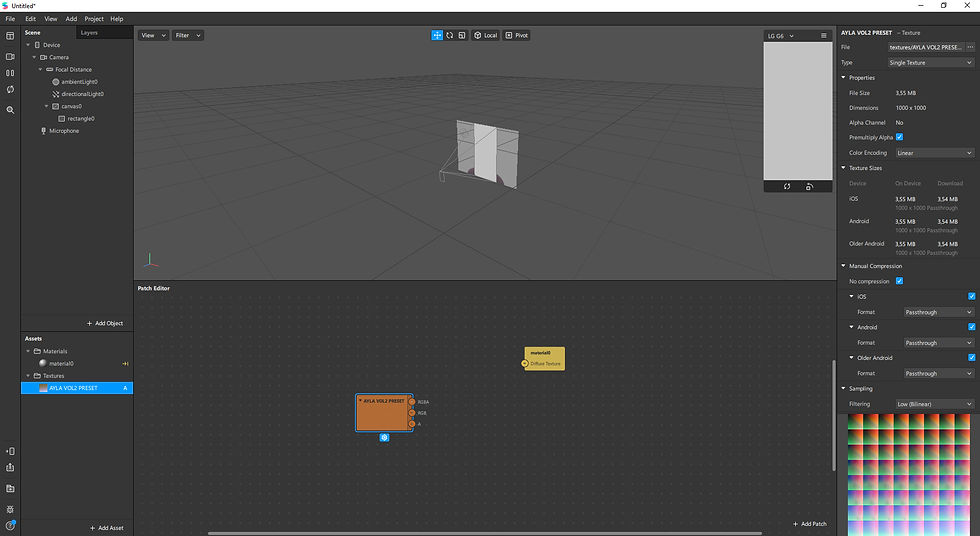Toggle the Older Android compression checkbox
This screenshot has height=536, width=980.
[971, 358]
